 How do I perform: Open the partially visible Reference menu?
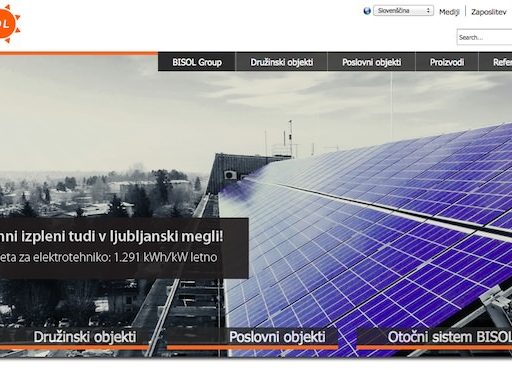pyautogui.click(x=496, y=62)
